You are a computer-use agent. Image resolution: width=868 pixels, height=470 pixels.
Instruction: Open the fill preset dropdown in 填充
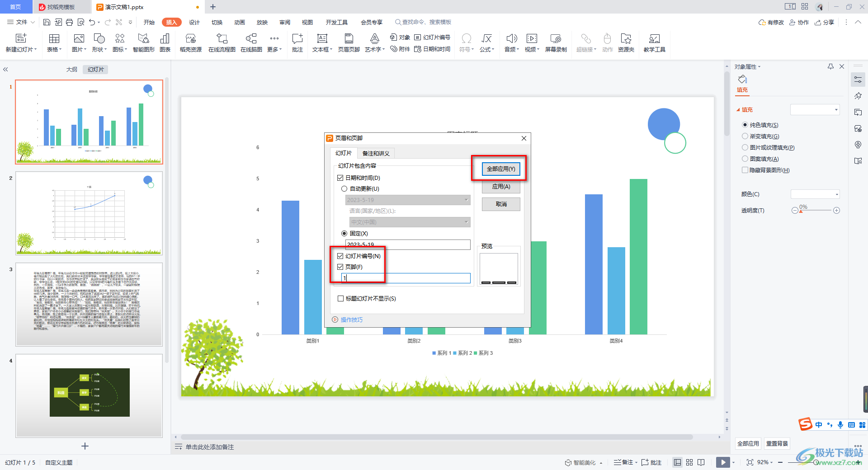point(815,109)
